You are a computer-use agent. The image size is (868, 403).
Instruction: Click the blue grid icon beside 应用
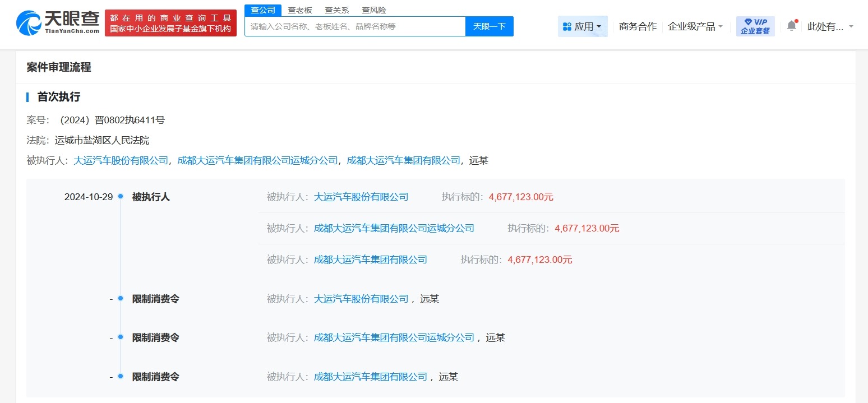coord(569,26)
